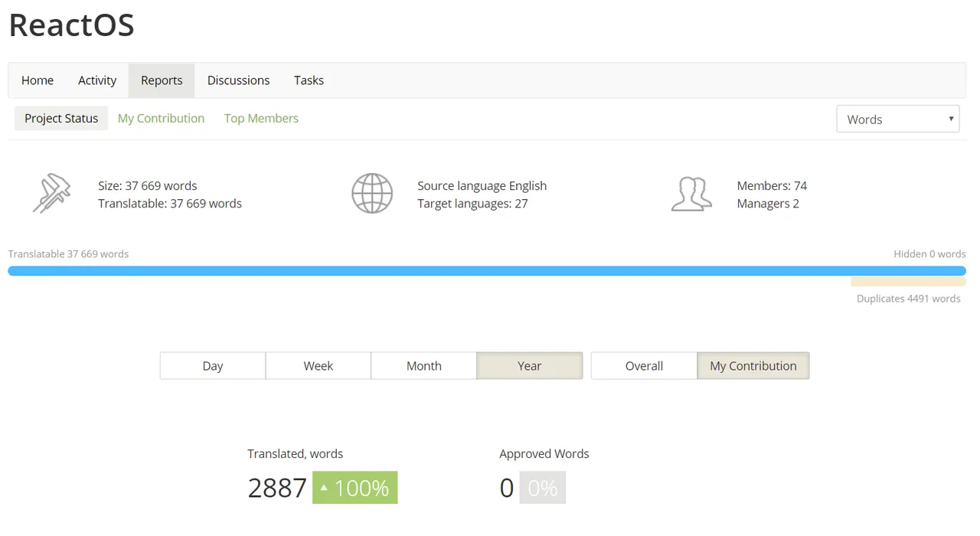The image size is (980, 536).
Task: Switch the view to Overall
Action: click(644, 366)
